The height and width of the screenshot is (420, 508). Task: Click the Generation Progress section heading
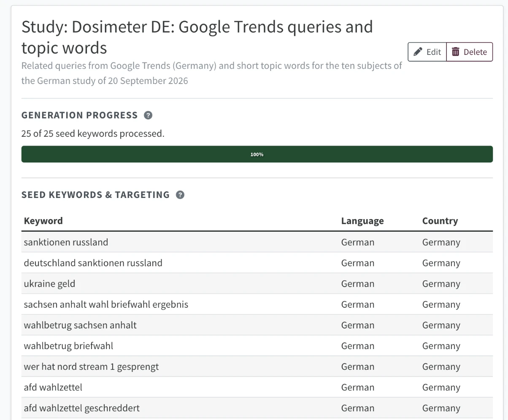[x=80, y=115]
